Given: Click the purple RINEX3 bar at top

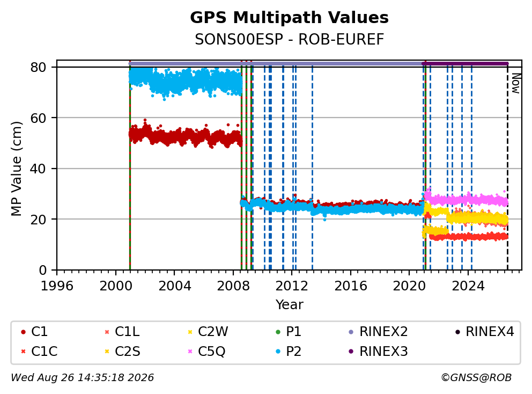Looking at the screenshot, I should [465, 63].
